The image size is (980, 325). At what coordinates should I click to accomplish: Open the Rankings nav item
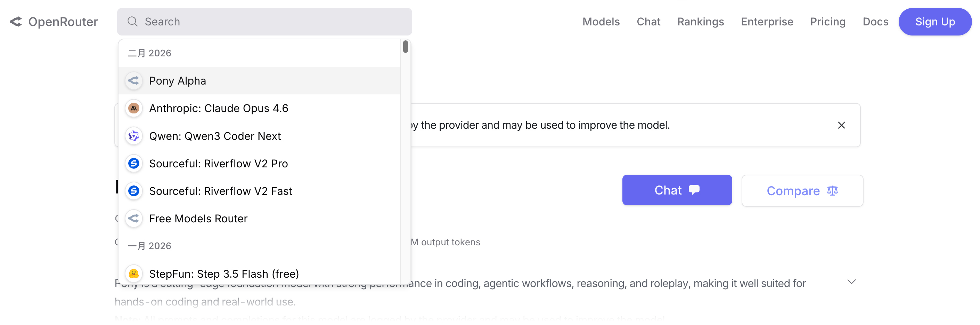(x=700, y=22)
